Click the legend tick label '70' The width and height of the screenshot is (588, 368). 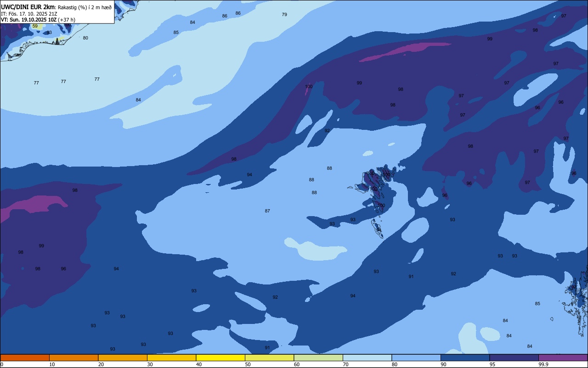(x=346, y=364)
